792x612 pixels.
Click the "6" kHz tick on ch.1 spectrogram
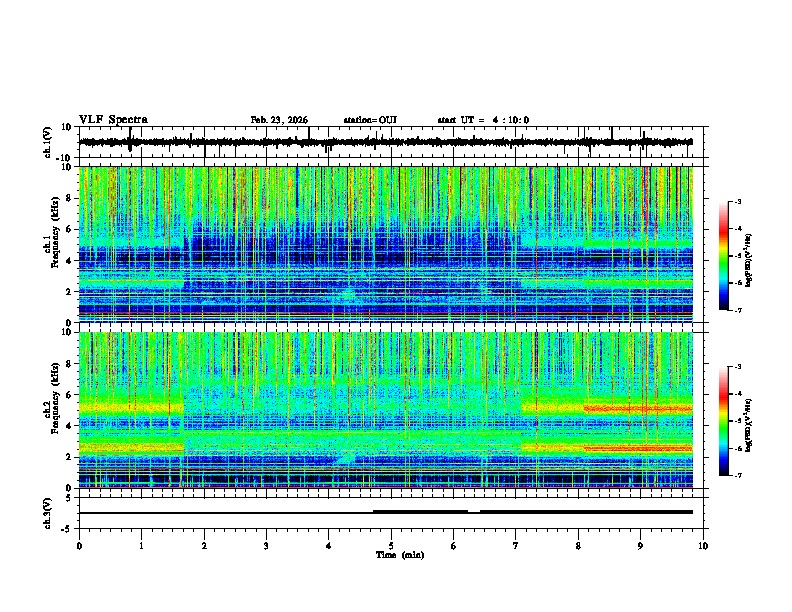coord(69,230)
